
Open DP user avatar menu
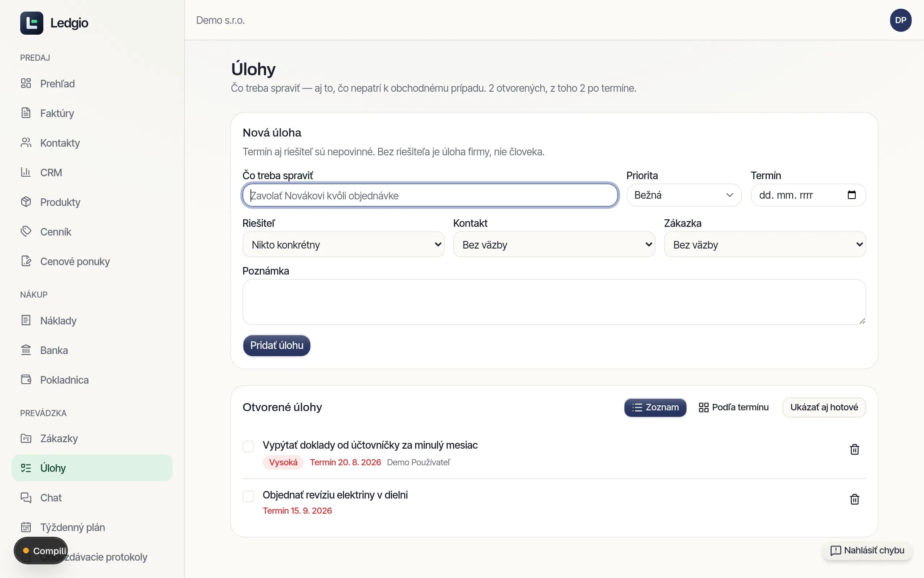point(901,20)
